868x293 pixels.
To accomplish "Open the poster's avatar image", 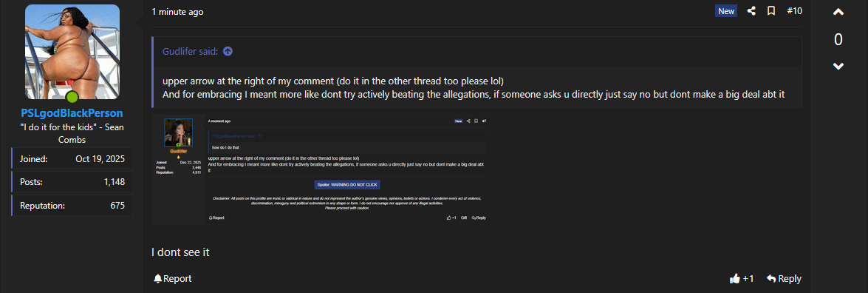I will click(72, 52).
